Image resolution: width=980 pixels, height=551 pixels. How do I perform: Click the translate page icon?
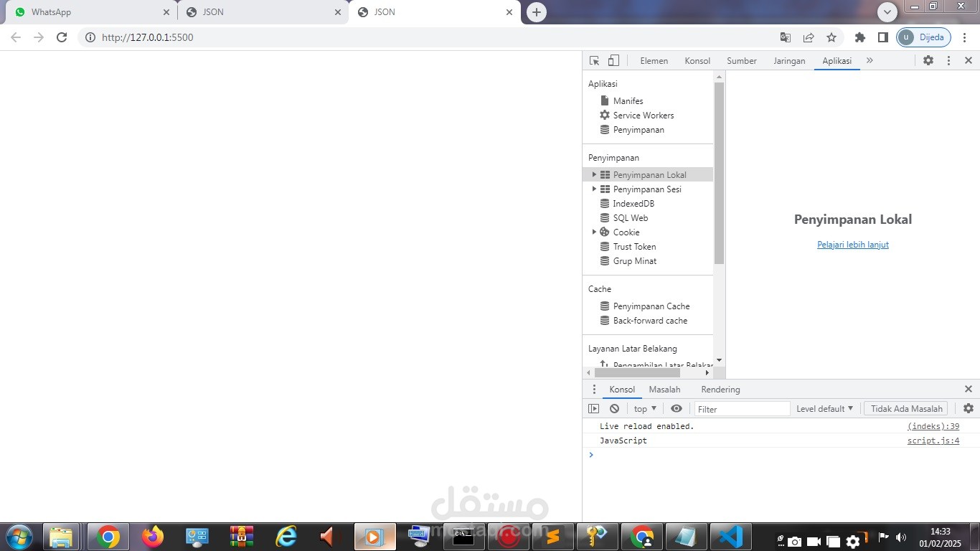click(x=786, y=37)
